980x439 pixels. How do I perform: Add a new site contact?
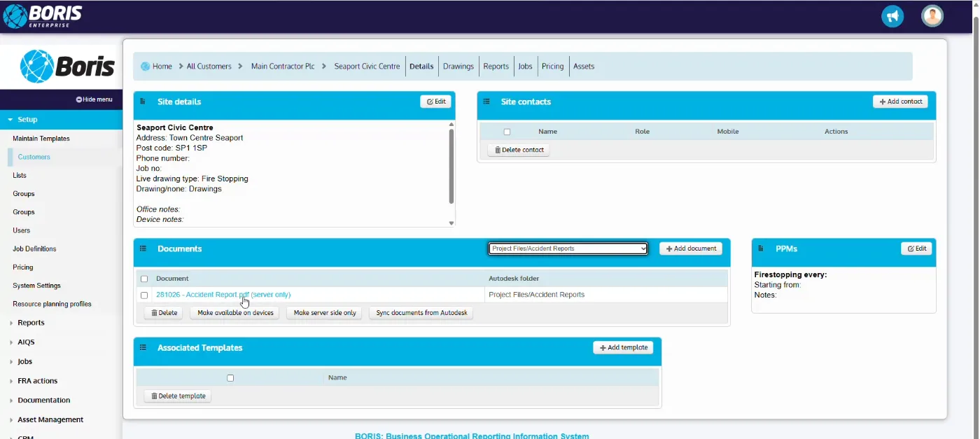click(900, 102)
